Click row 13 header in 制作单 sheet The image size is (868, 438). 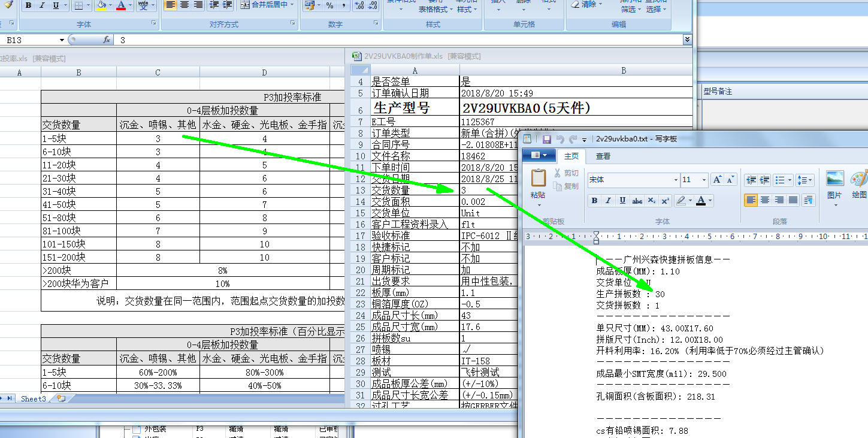(360, 191)
